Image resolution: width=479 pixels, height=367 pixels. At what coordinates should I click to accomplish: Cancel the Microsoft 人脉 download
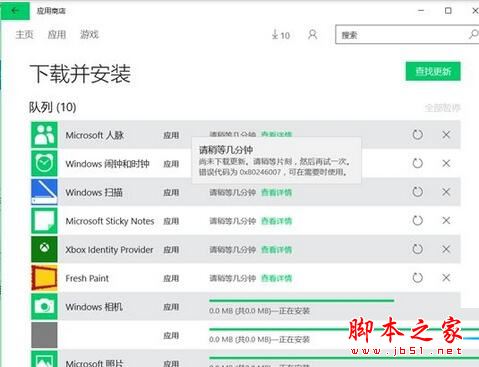446,135
